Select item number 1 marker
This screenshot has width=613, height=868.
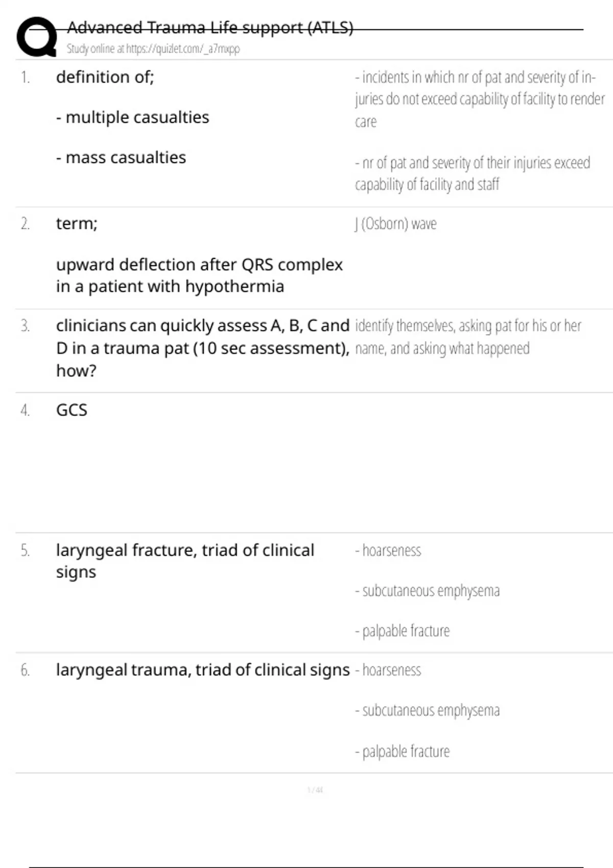tap(25, 78)
